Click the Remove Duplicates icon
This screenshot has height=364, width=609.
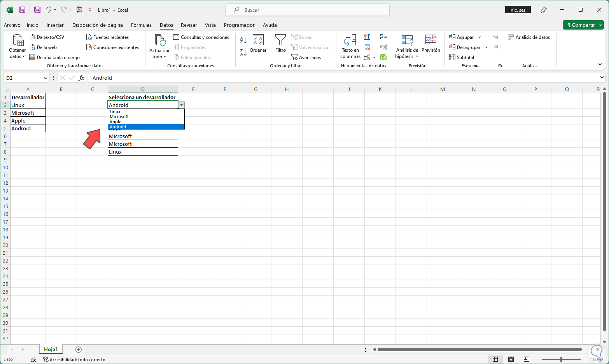pos(367,47)
